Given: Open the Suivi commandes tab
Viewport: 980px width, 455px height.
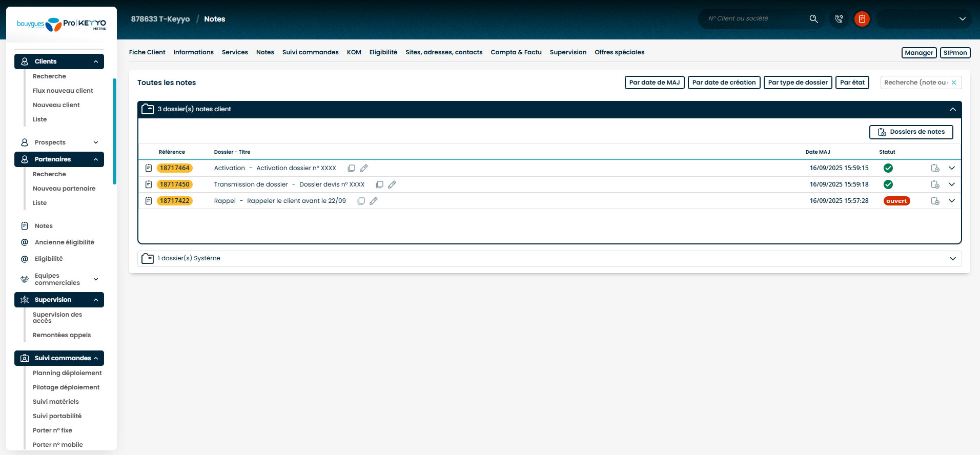Looking at the screenshot, I should click(310, 52).
